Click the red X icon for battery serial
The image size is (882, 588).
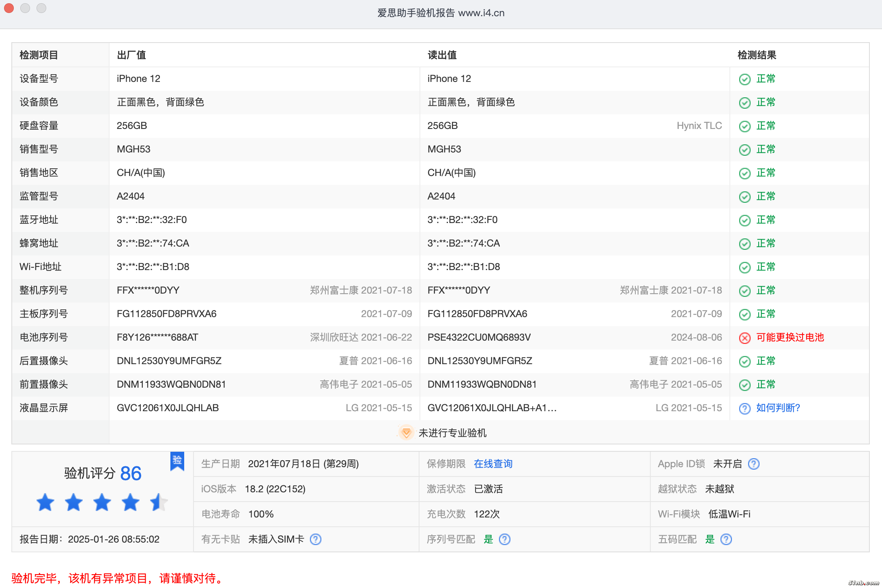[744, 338]
